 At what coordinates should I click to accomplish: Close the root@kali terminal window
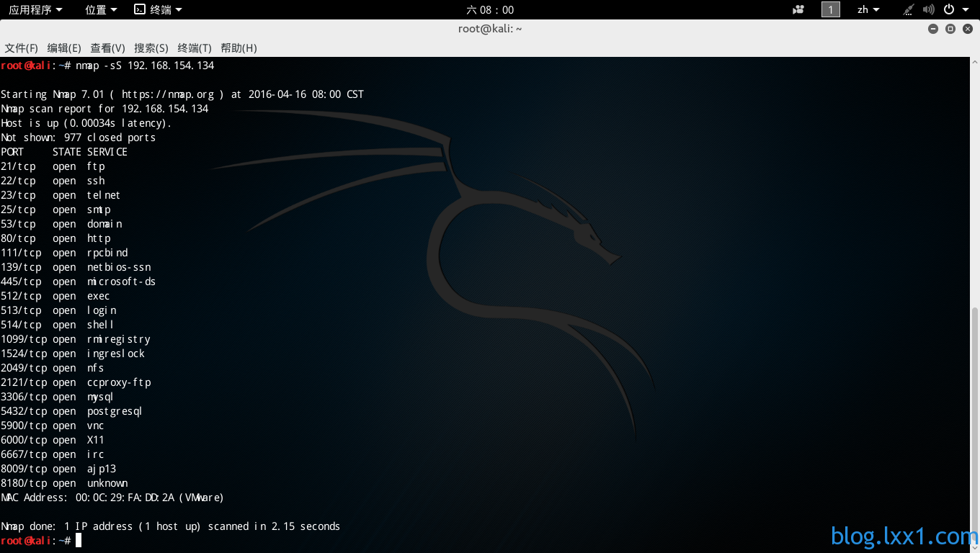[968, 29]
